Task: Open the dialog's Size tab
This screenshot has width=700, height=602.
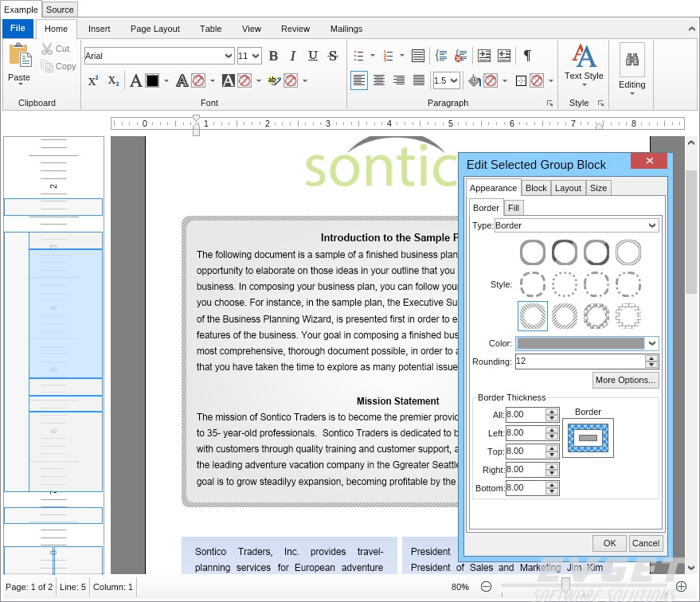Action: (x=598, y=188)
